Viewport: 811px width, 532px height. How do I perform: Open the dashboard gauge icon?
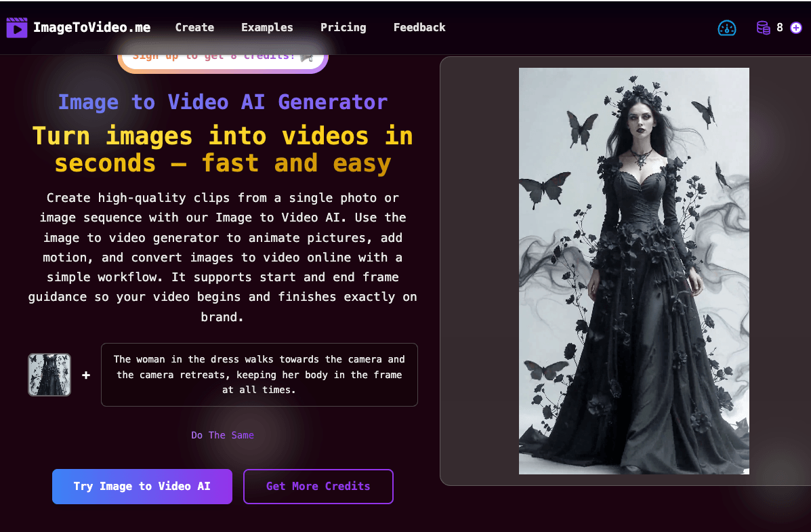(x=727, y=28)
